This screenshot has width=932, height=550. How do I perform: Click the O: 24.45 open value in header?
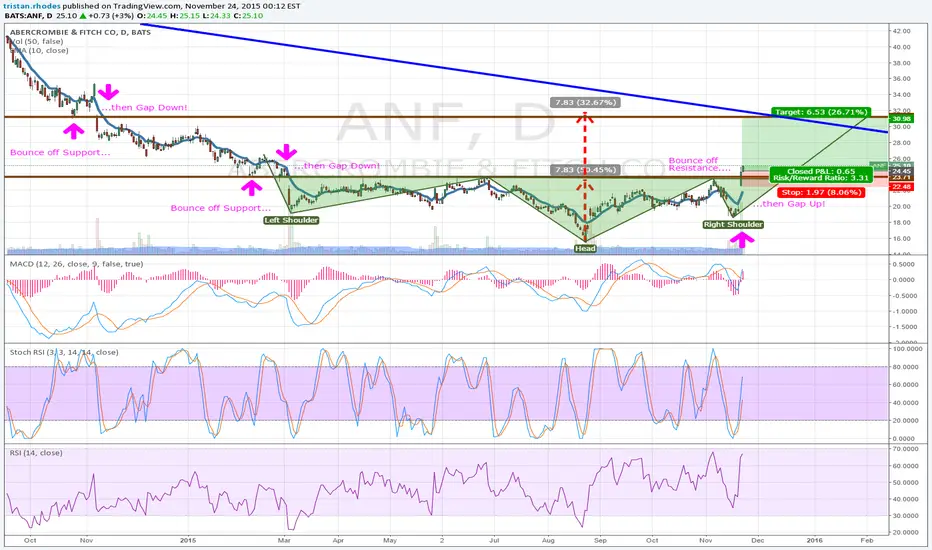153,15
